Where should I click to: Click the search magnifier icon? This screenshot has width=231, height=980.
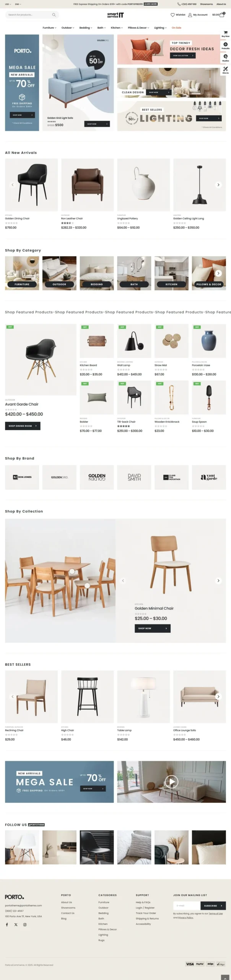[54, 15]
